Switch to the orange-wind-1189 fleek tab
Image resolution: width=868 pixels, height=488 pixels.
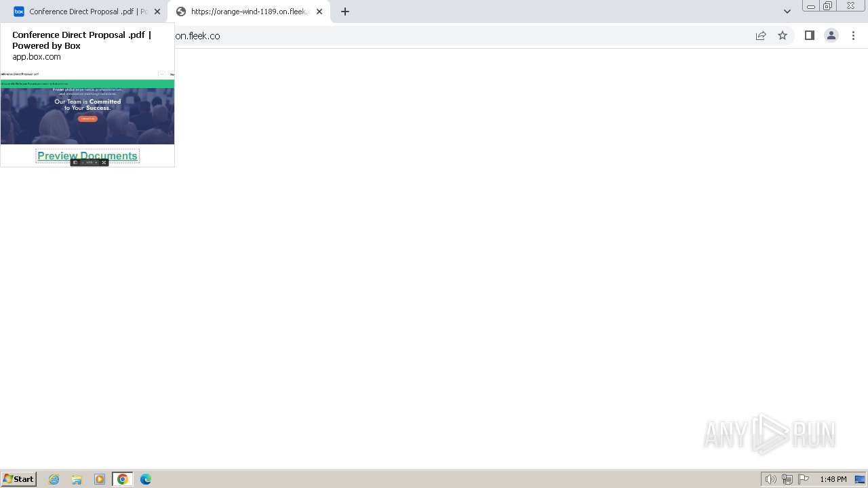point(249,12)
